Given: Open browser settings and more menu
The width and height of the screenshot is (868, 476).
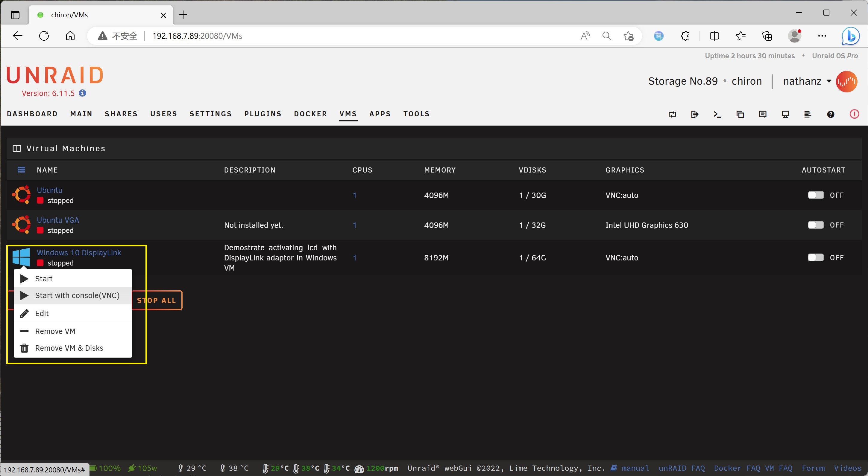Looking at the screenshot, I should tap(822, 36).
